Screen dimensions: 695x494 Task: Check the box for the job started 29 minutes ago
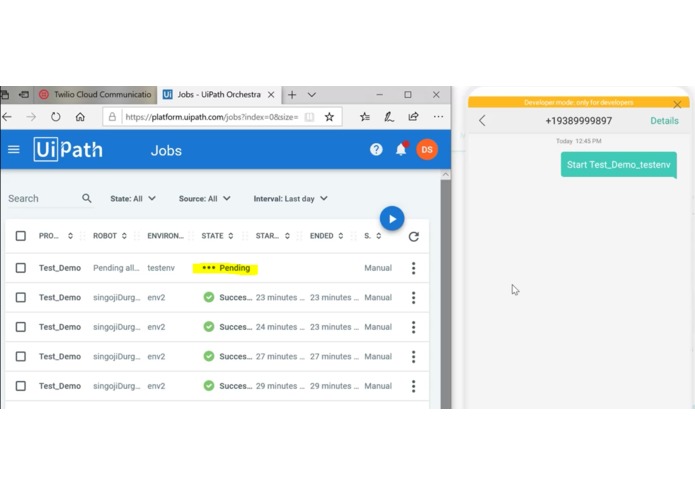coord(20,386)
